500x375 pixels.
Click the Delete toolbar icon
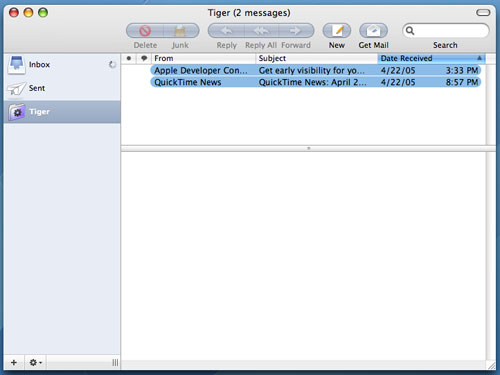pyautogui.click(x=145, y=31)
